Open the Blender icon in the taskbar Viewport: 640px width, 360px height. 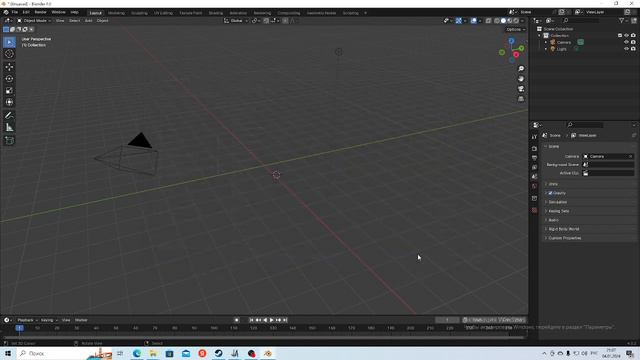pos(268,353)
